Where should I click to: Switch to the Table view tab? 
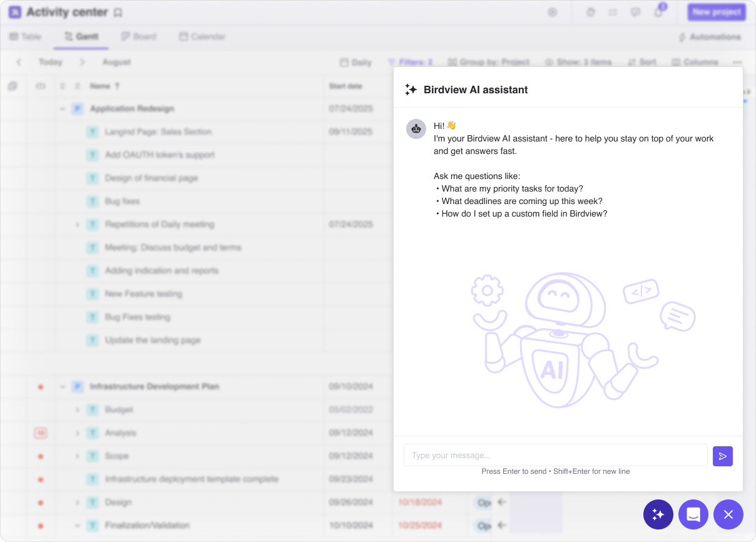point(25,37)
